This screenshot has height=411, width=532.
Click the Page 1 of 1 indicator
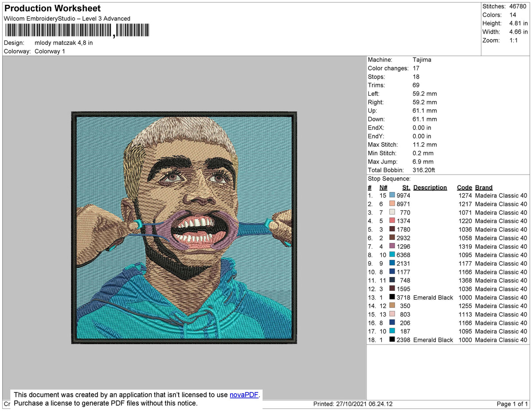pyautogui.click(x=512, y=404)
